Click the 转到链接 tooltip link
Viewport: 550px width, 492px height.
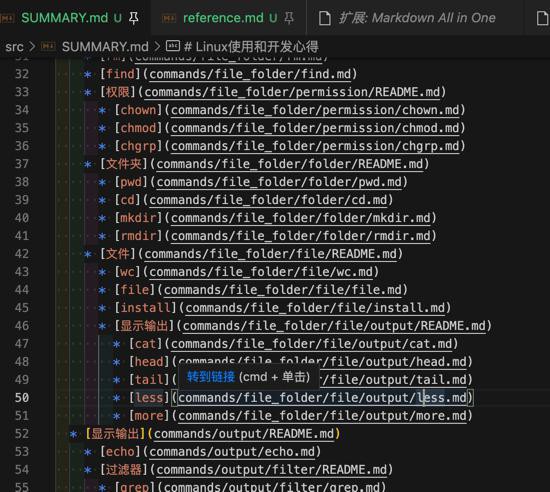pyautogui.click(x=210, y=377)
